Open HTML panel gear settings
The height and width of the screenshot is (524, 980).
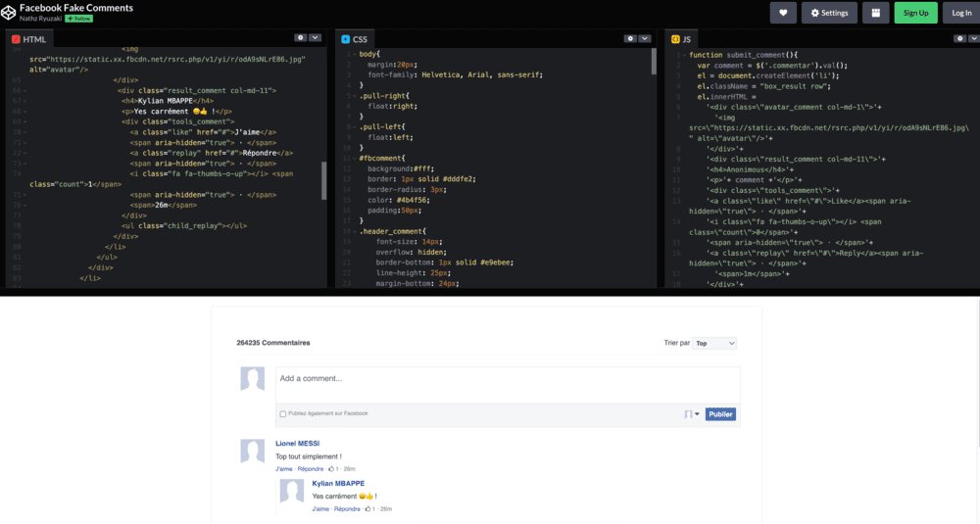(301, 38)
